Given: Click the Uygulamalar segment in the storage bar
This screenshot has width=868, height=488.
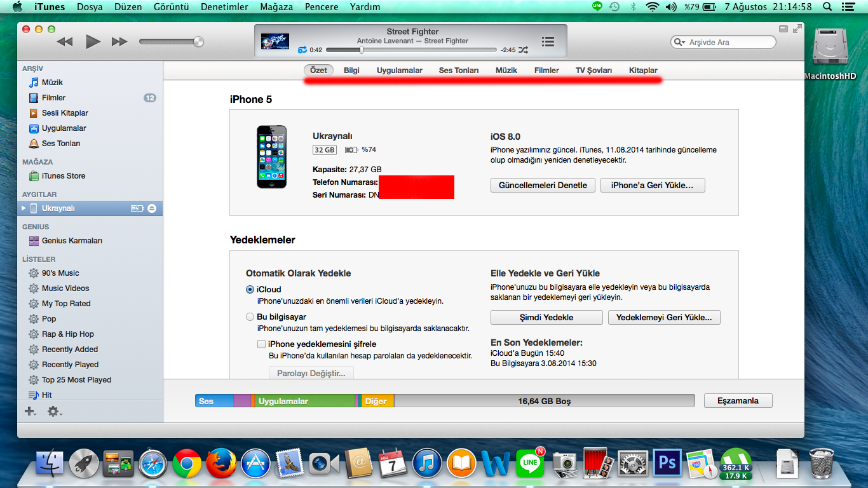Looking at the screenshot, I should click(306, 401).
